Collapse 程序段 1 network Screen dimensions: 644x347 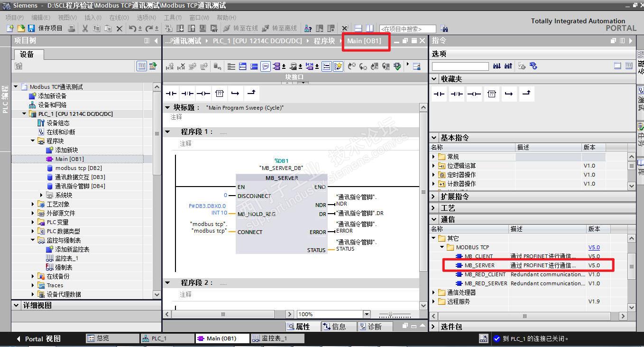pos(167,131)
